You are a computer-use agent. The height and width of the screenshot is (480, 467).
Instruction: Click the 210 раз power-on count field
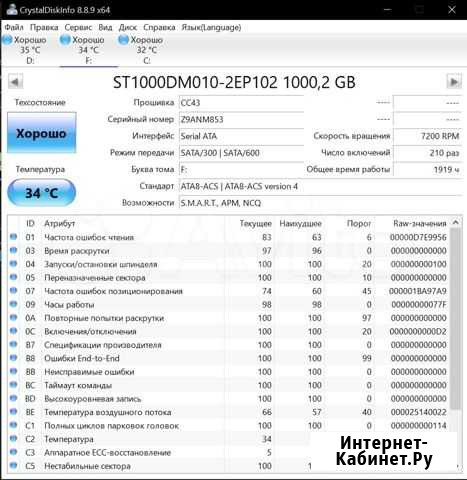[x=428, y=153]
